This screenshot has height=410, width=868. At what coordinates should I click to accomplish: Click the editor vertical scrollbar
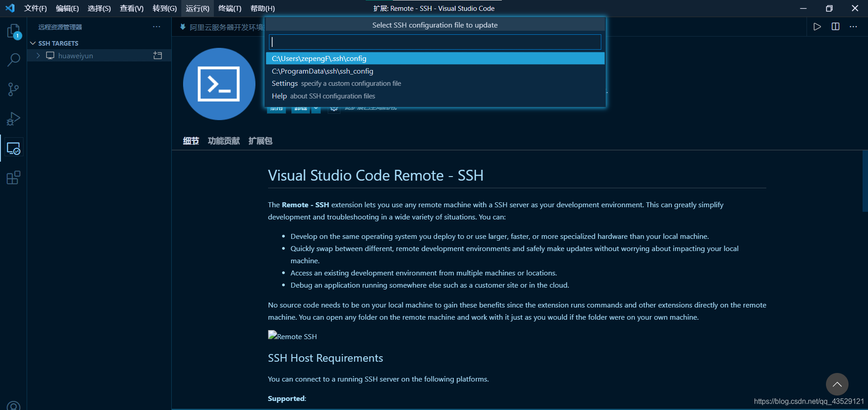coord(865,181)
